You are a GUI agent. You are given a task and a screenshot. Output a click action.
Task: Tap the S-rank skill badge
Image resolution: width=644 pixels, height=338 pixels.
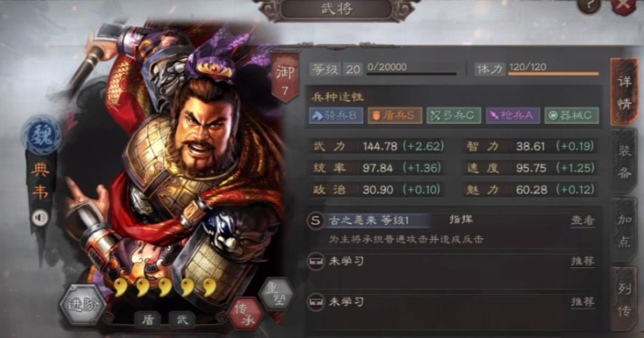[x=315, y=221]
